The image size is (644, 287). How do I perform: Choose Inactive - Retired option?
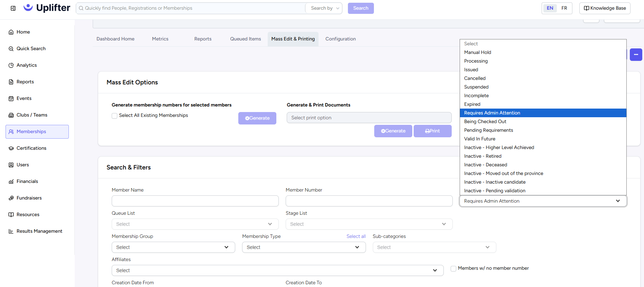tap(543, 156)
